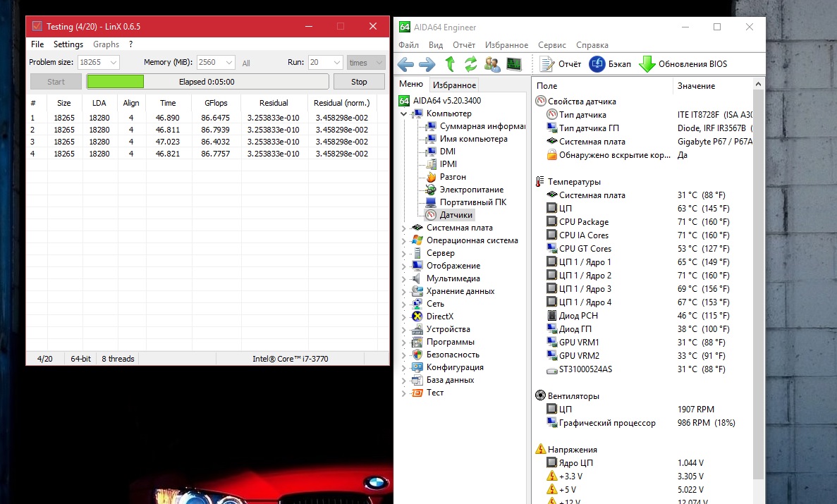This screenshot has width=837, height=504.
Task: Click the LinX green progress bar
Action: click(116, 82)
